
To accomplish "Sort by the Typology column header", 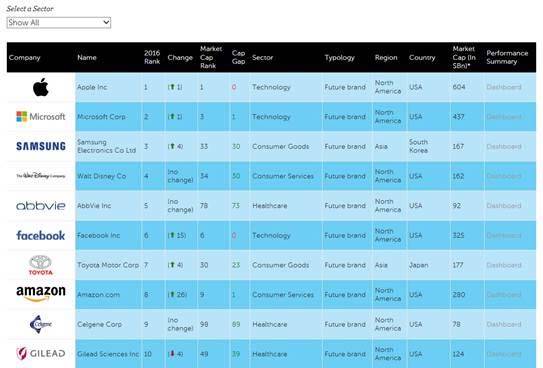I will [x=339, y=57].
